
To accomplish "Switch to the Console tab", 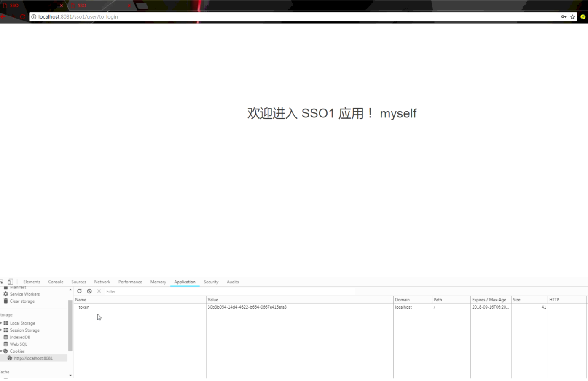I will point(56,282).
